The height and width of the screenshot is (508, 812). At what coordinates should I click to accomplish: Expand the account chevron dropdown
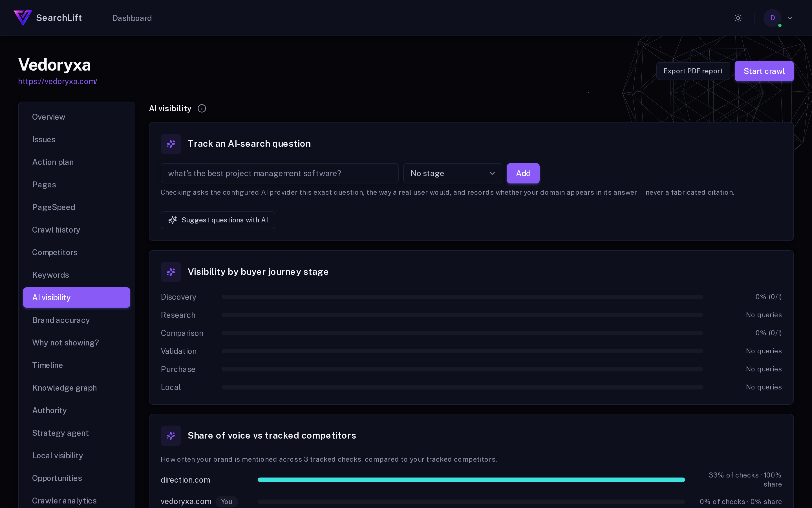(x=790, y=18)
